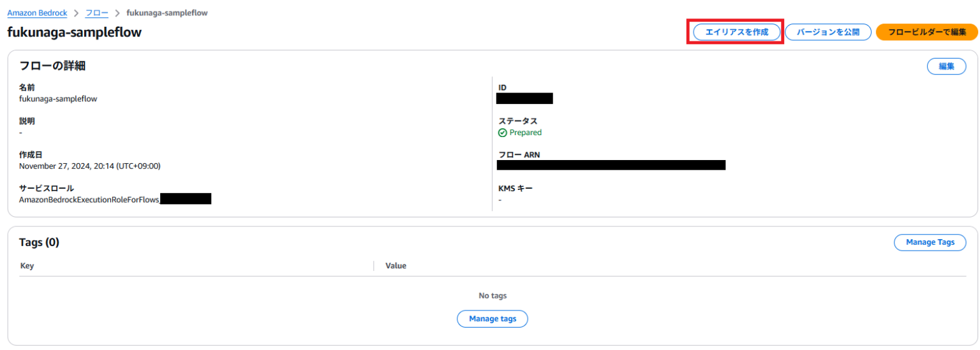The image size is (980, 350).
Task: Click the バージョンを公開 button
Action: click(828, 32)
